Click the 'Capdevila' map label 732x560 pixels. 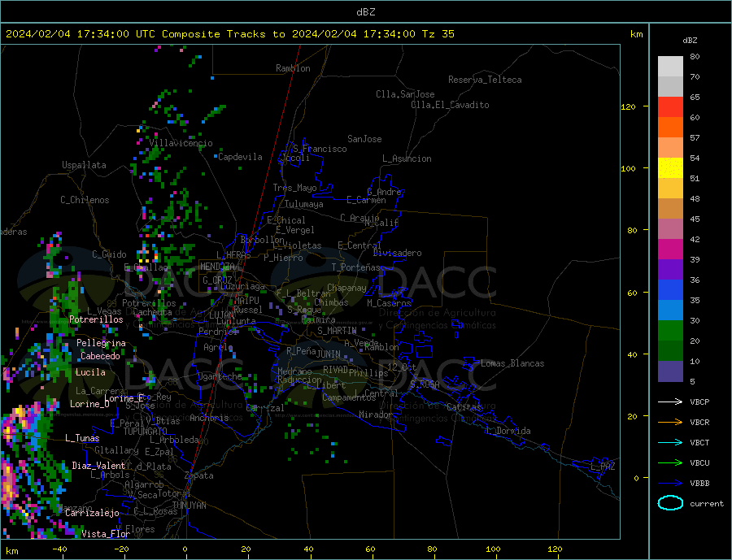(x=240, y=157)
